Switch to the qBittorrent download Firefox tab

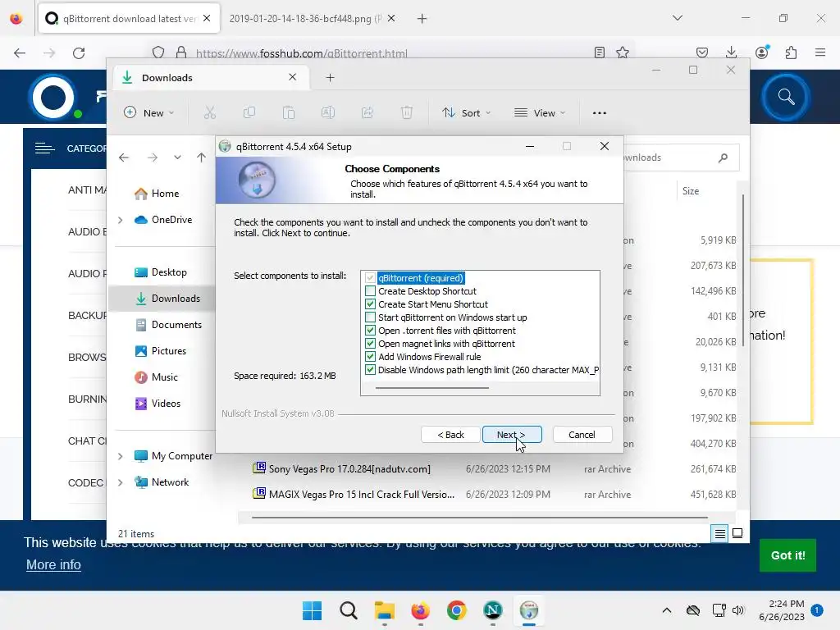pos(129,19)
